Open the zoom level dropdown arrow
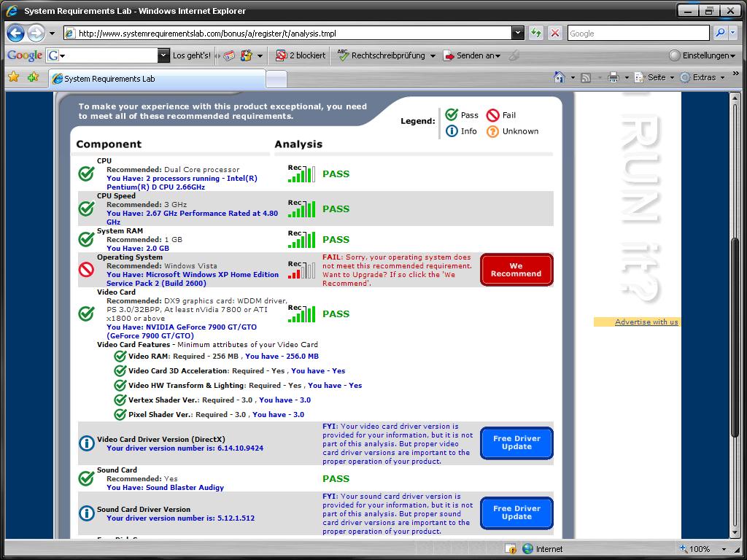The width and height of the screenshot is (747, 560). tap(724, 549)
